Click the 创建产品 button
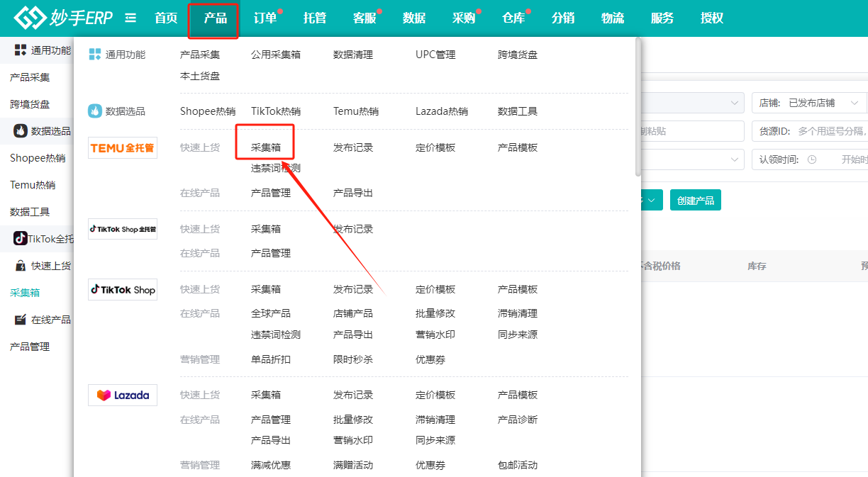The height and width of the screenshot is (477, 868). 696,200
